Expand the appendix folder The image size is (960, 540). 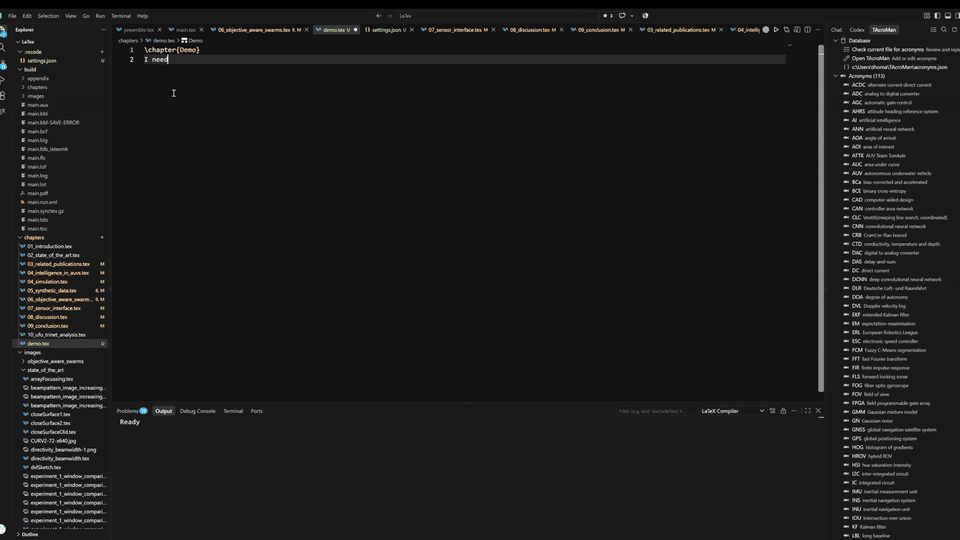23,78
